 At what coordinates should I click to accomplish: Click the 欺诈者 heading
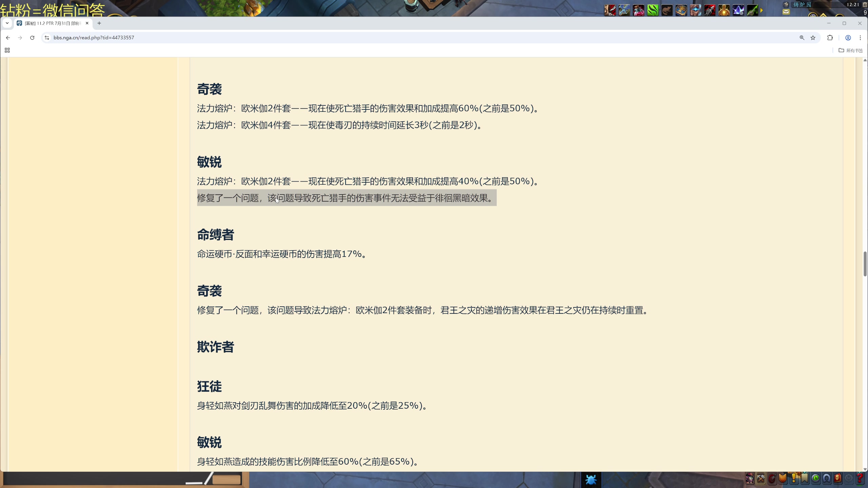click(x=215, y=347)
